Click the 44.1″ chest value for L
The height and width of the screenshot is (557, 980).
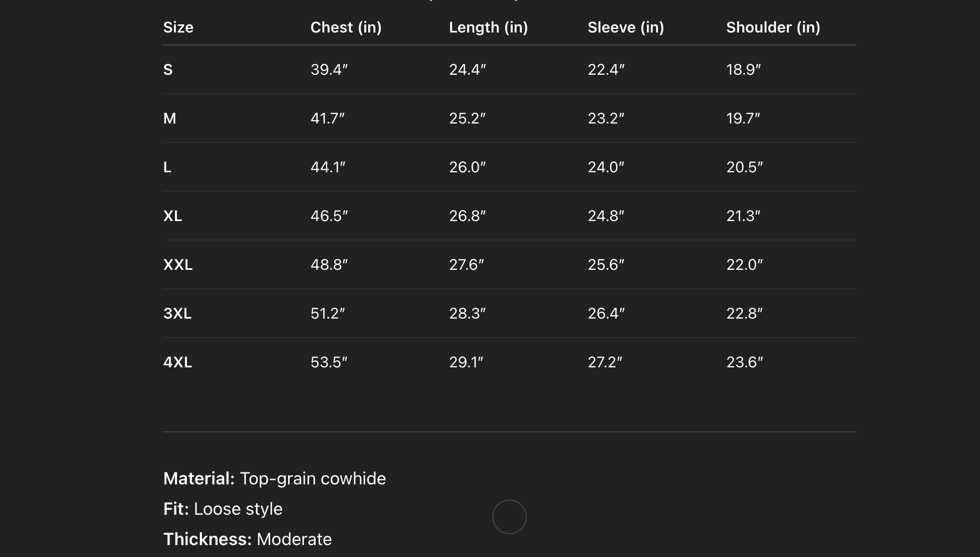pos(328,167)
